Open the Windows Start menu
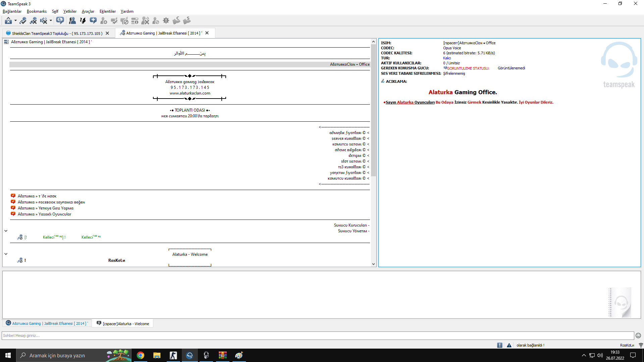The width and height of the screenshot is (644, 362). tap(8, 355)
